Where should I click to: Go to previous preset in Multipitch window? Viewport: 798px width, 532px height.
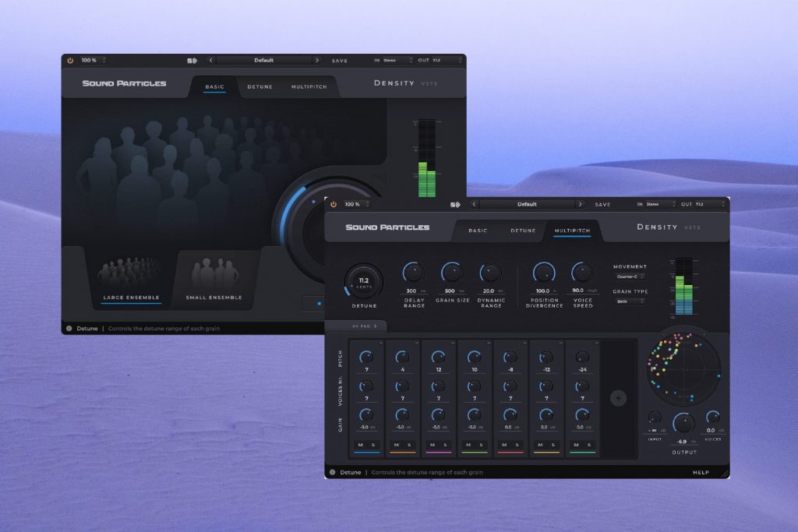click(x=474, y=204)
